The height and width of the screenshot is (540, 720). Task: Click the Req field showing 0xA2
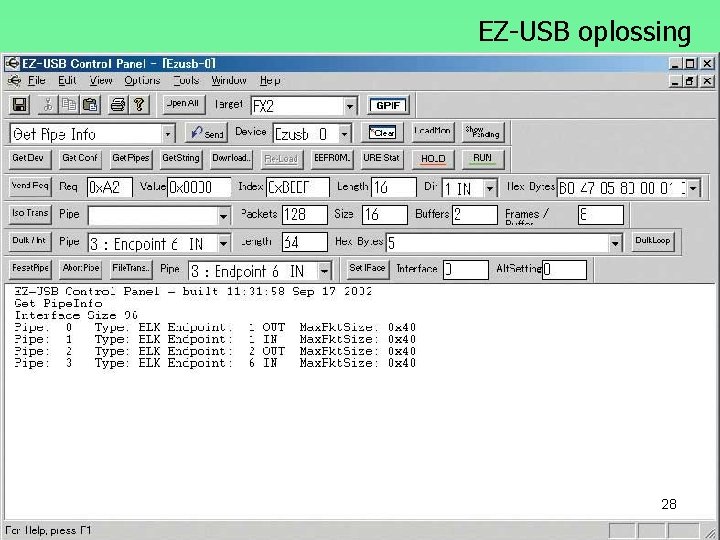point(110,187)
